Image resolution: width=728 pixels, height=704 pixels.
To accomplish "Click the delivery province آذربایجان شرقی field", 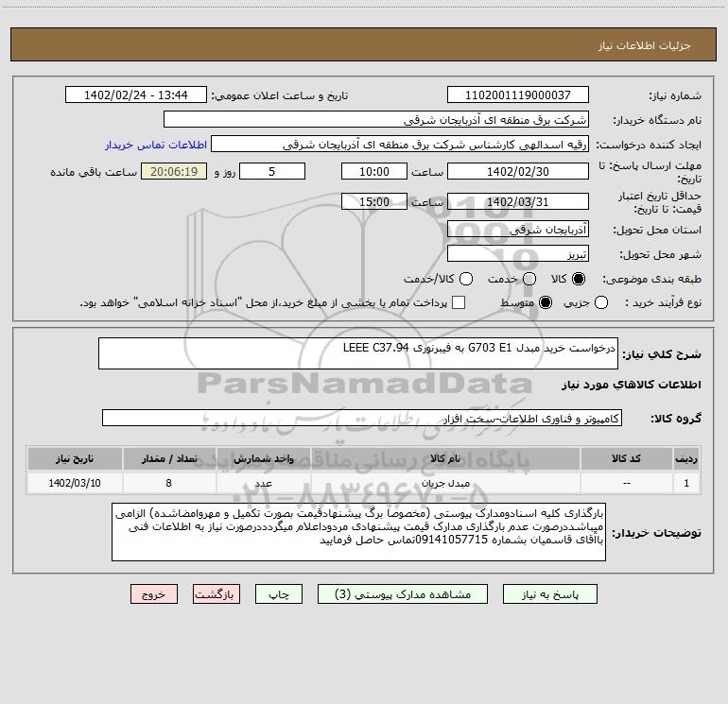I will pyautogui.click(x=518, y=230).
